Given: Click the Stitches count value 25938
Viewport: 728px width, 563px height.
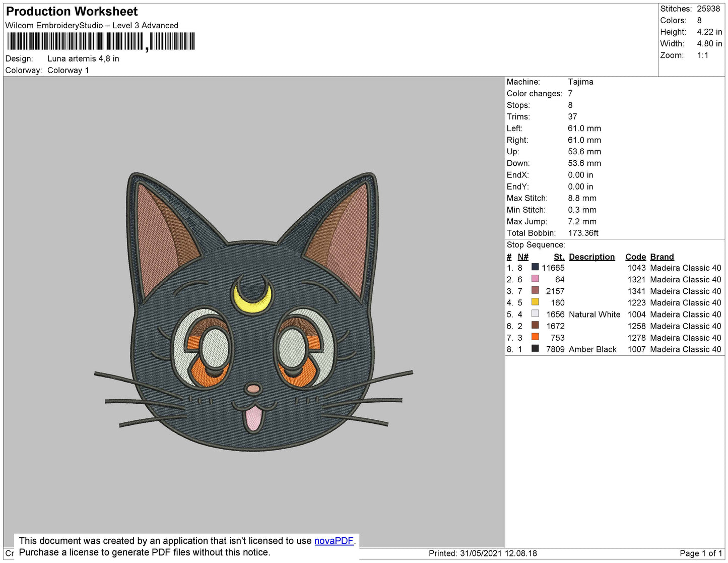Looking at the screenshot, I should (x=708, y=9).
